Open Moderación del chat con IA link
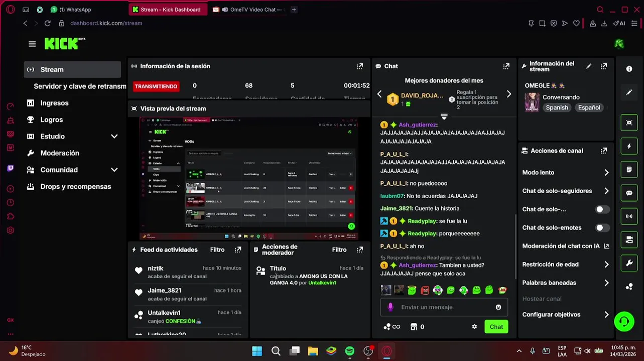Screen dimensions: 644x361 click(x=565, y=246)
